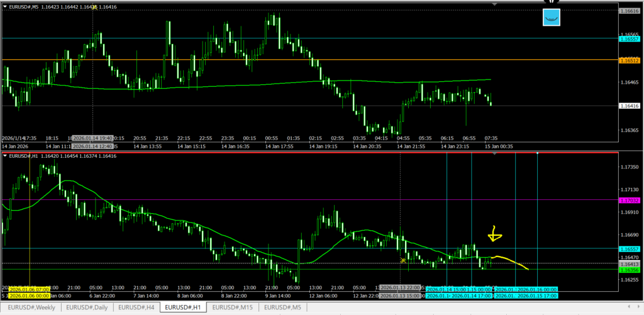The height and width of the screenshot is (315, 644).
Task: Click the magenta 1.17032 price label
Action: click(x=630, y=201)
